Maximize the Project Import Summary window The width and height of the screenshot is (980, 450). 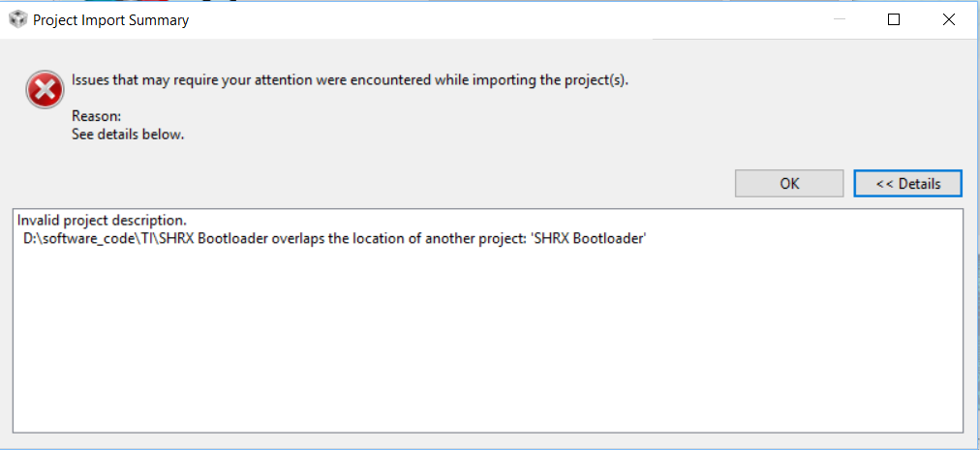894,19
